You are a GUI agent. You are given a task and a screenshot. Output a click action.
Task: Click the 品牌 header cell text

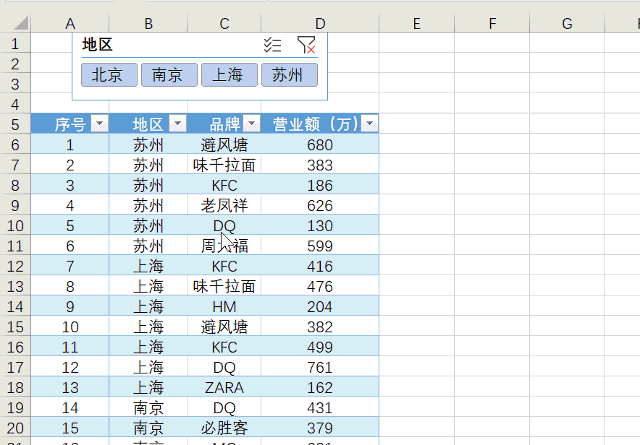[224, 124]
